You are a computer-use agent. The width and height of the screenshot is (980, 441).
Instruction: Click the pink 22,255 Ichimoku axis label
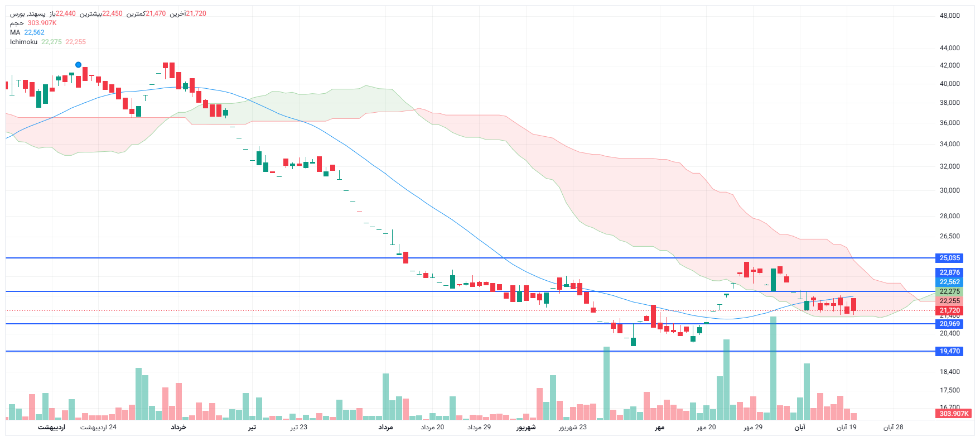point(949,301)
